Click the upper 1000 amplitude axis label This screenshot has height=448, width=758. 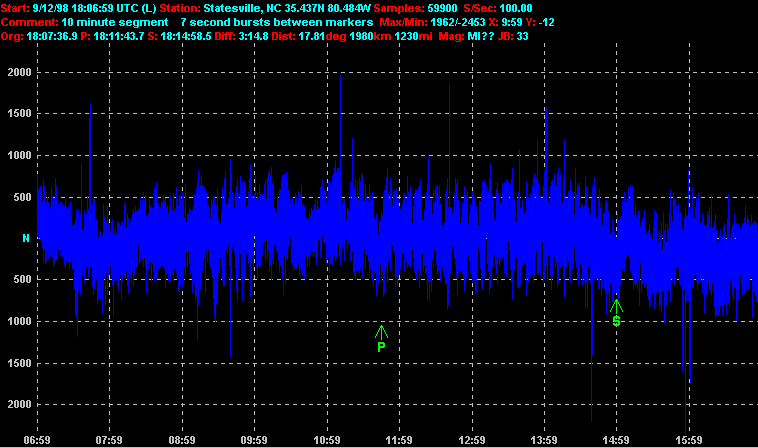[x=19, y=155]
